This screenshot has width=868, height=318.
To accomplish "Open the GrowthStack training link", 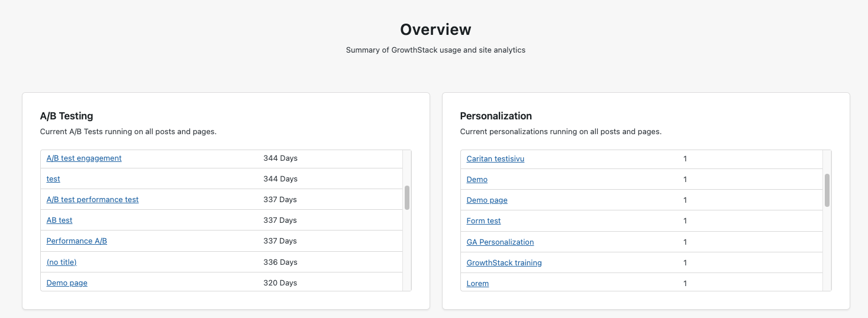I will pyautogui.click(x=504, y=263).
